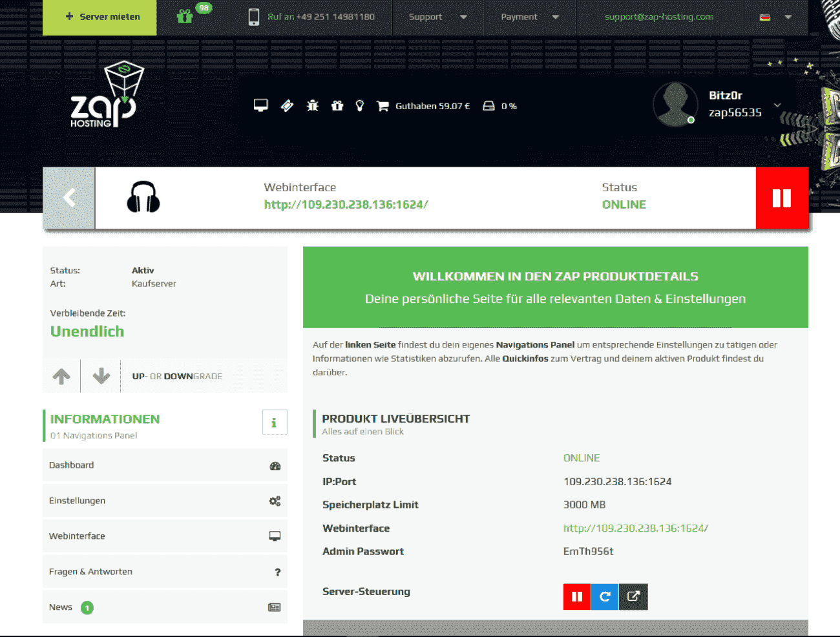Click the headphones product icon
The width and height of the screenshot is (840, 637).
(x=143, y=196)
